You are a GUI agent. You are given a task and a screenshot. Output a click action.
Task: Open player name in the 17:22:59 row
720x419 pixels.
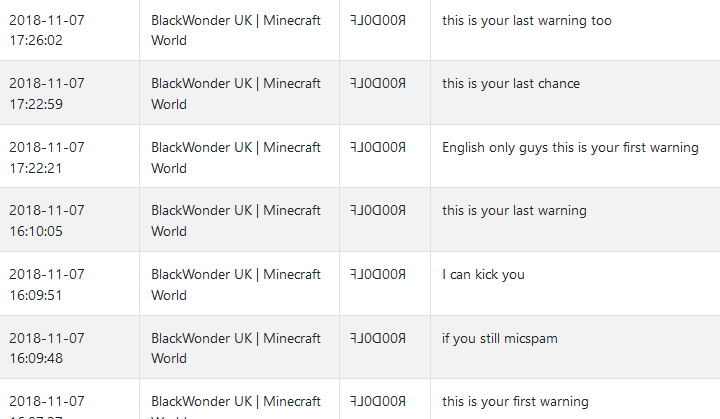(x=377, y=84)
